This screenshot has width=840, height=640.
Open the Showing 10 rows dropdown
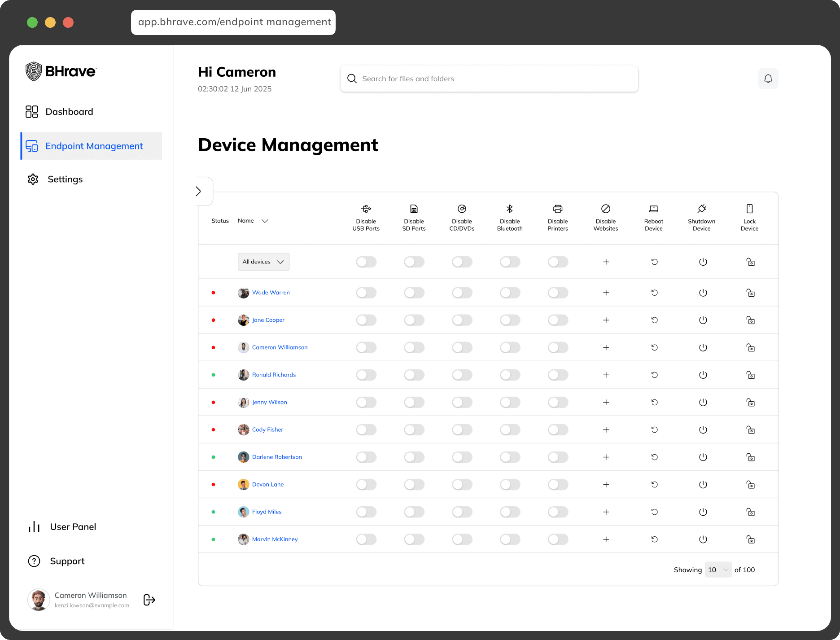(x=718, y=570)
